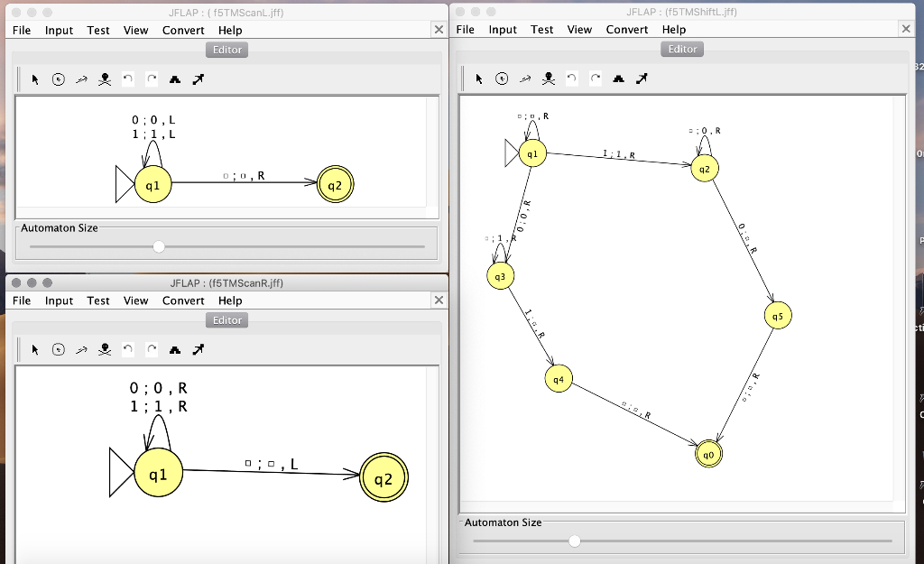Image resolution: width=924 pixels, height=564 pixels.
Task: Select state q0 in the f5TMShiftL diagram
Action: tap(707, 454)
